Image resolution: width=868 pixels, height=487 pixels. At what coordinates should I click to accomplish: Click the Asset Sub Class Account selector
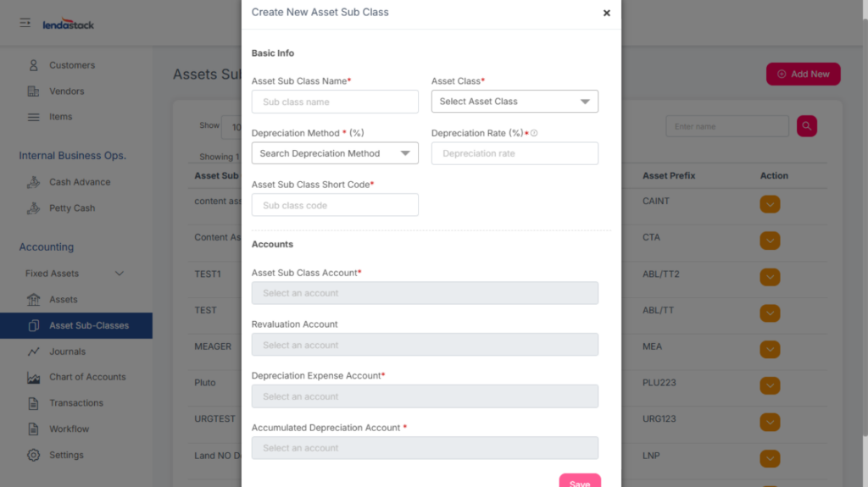[x=425, y=293]
